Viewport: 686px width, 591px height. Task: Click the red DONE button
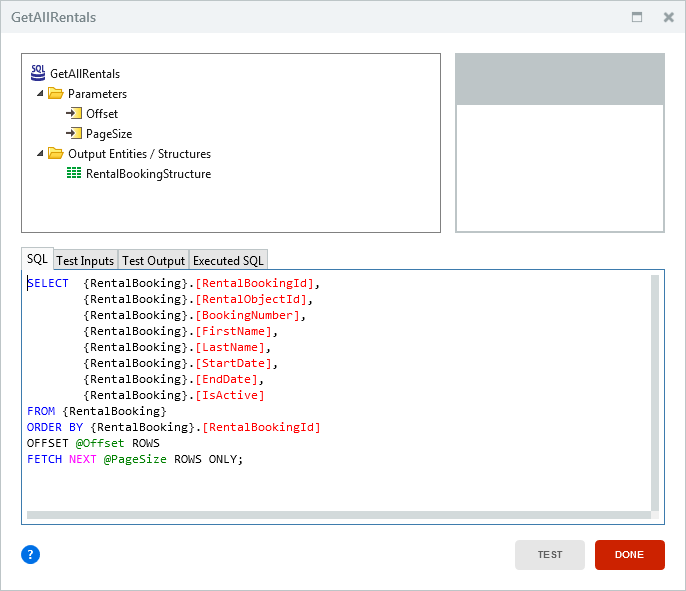point(630,555)
